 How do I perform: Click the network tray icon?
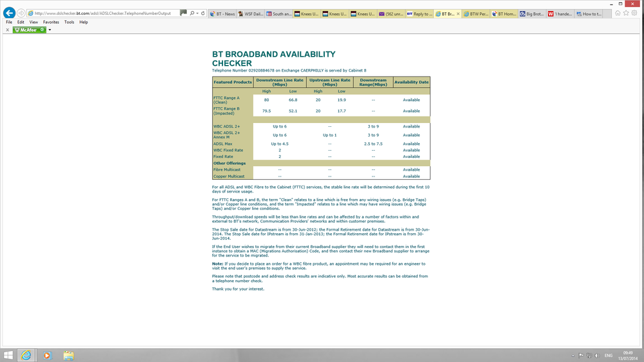click(x=589, y=356)
